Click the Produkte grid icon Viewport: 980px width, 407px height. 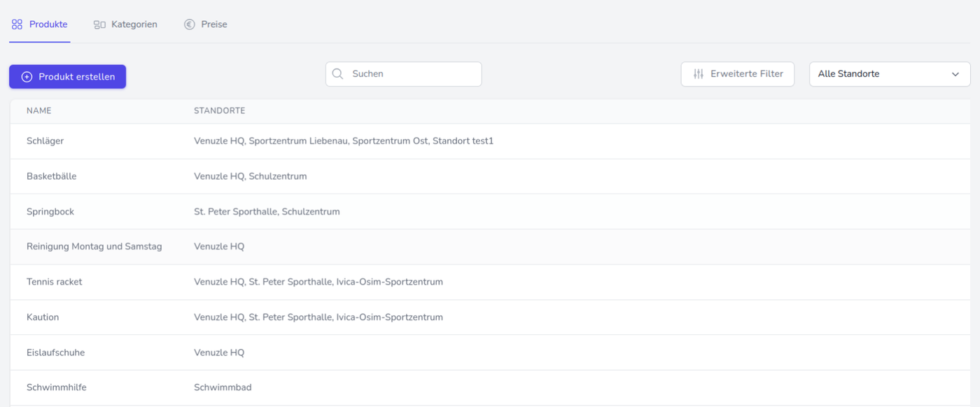pyautogui.click(x=17, y=24)
